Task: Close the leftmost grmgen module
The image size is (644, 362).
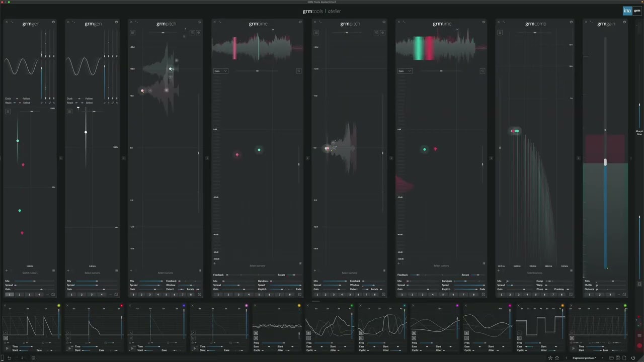Action: click(x=7, y=22)
